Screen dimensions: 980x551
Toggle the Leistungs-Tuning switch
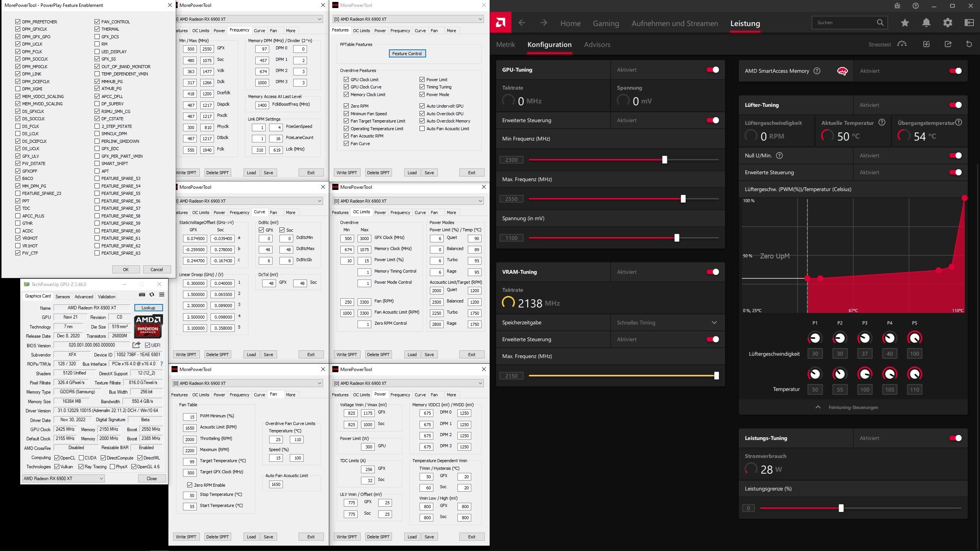click(x=955, y=438)
